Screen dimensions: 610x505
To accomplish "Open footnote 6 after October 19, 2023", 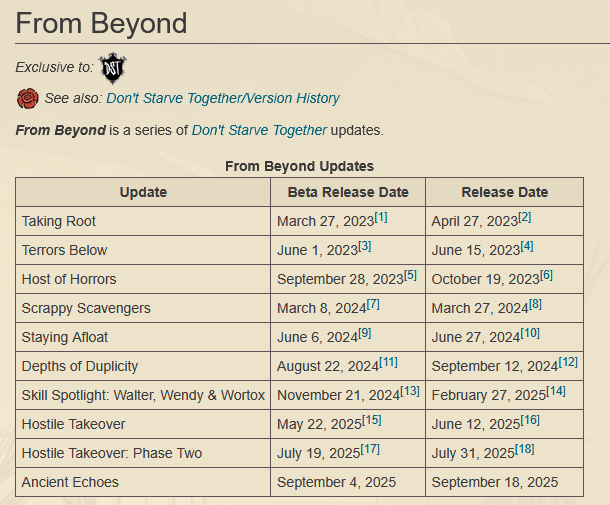I will coord(546,275).
